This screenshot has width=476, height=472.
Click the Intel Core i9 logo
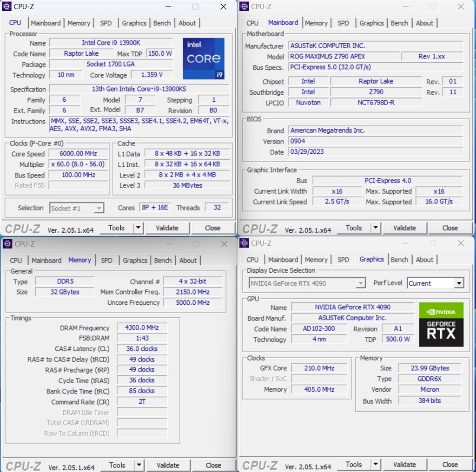(x=204, y=59)
